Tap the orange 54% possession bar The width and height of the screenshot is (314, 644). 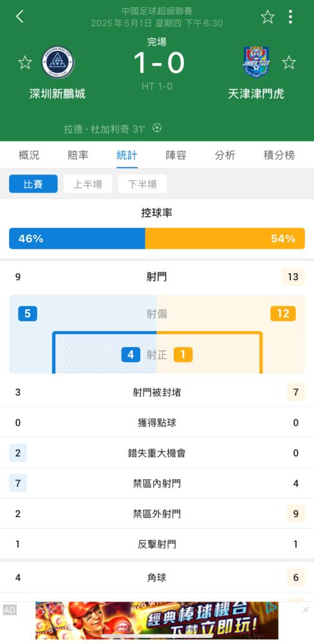point(225,239)
